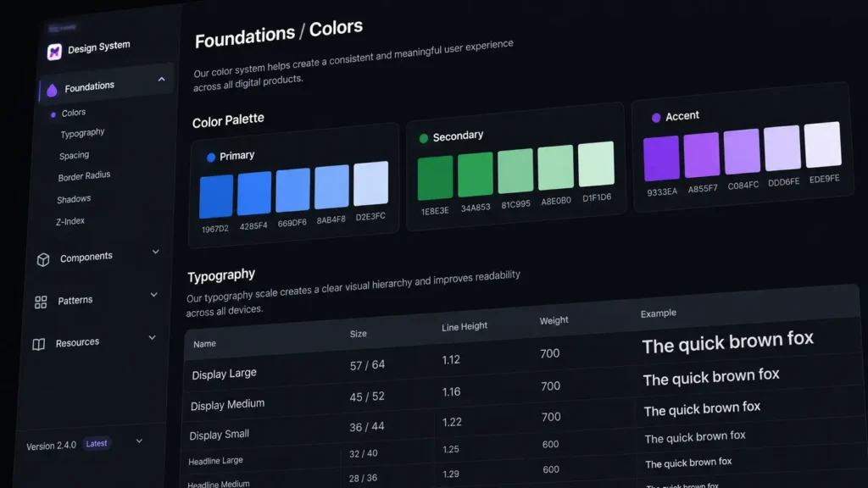This screenshot has height=488, width=868.
Task: Click Foundations in the breadcrumb heading
Action: pyautogui.click(x=245, y=37)
